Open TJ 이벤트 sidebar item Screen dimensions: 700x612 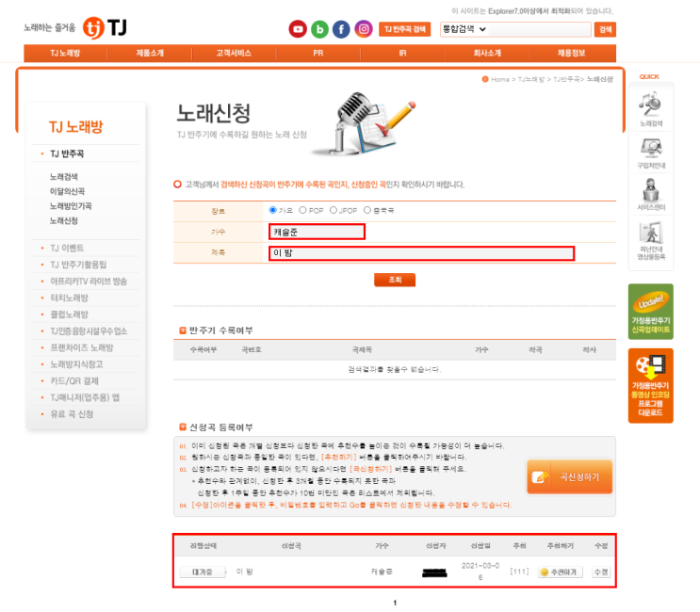[x=67, y=248]
